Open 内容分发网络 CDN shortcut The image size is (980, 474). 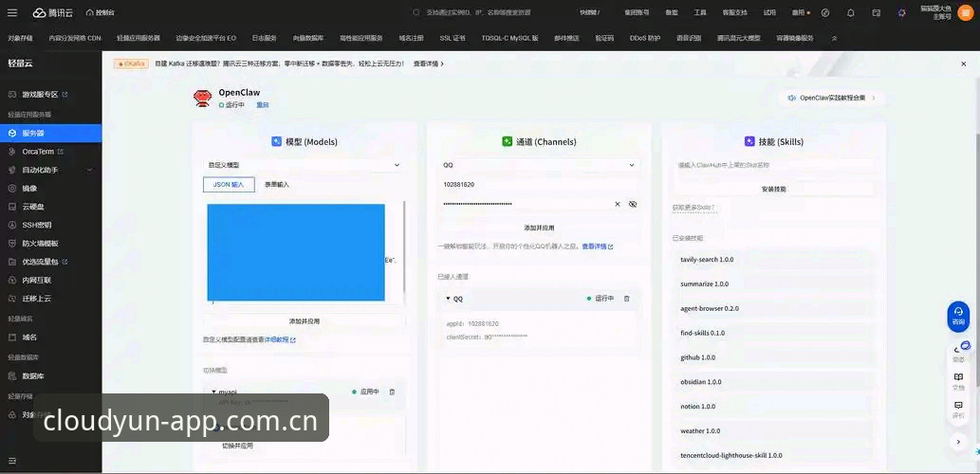[x=75, y=38]
